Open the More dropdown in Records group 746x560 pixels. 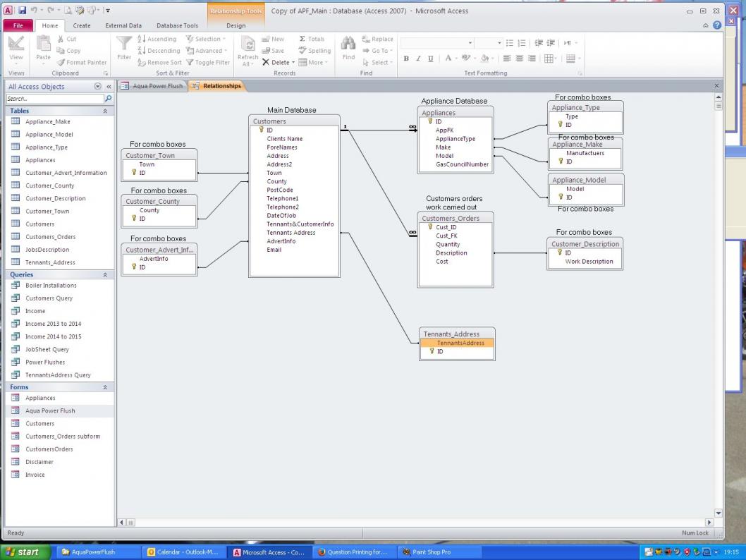click(x=313, y=62)
